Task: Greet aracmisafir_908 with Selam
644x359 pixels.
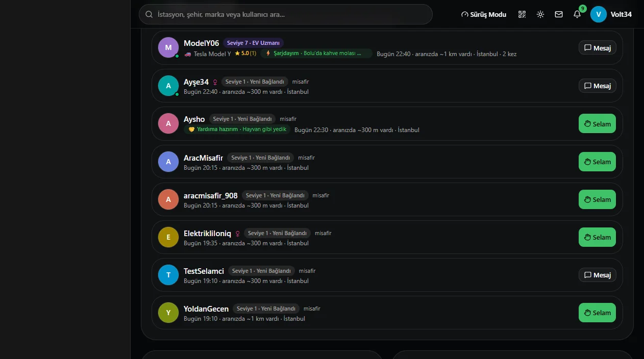Action: (597, 199)
